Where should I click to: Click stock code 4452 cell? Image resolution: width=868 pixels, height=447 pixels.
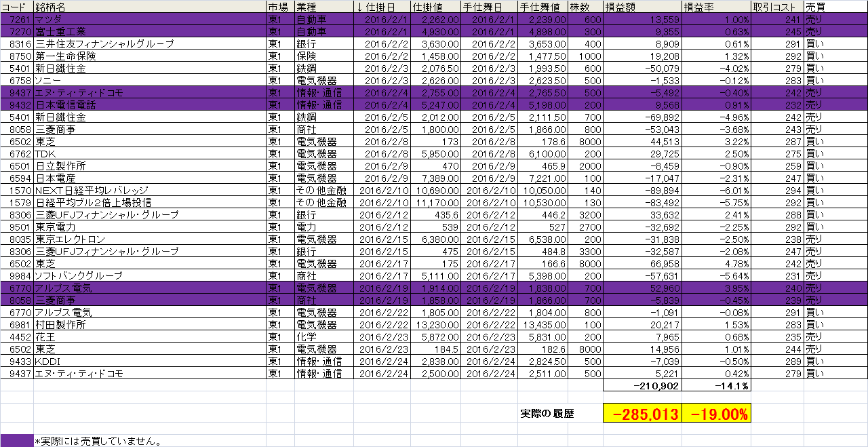(x=17, y=336)
